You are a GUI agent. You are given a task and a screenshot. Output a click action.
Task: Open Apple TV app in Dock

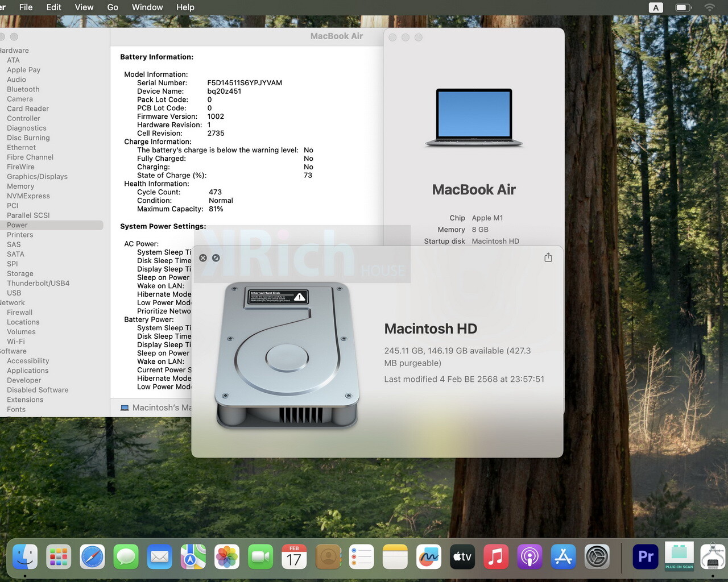[462, 557]
